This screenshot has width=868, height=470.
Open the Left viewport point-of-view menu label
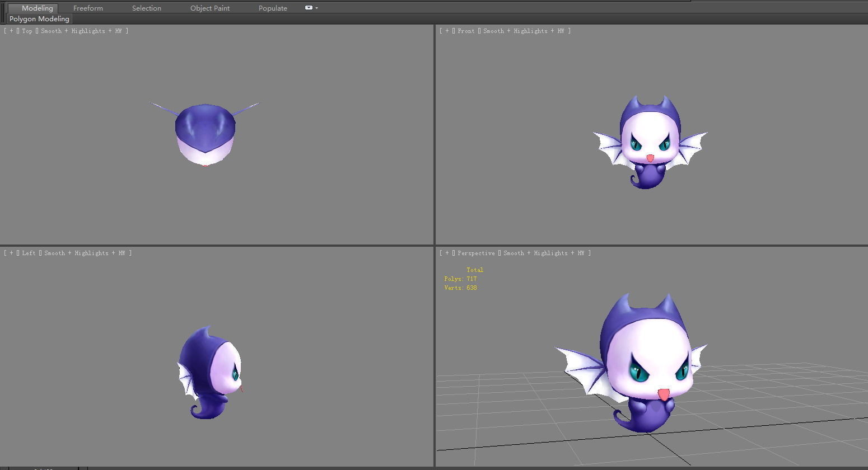click(29, 253)
